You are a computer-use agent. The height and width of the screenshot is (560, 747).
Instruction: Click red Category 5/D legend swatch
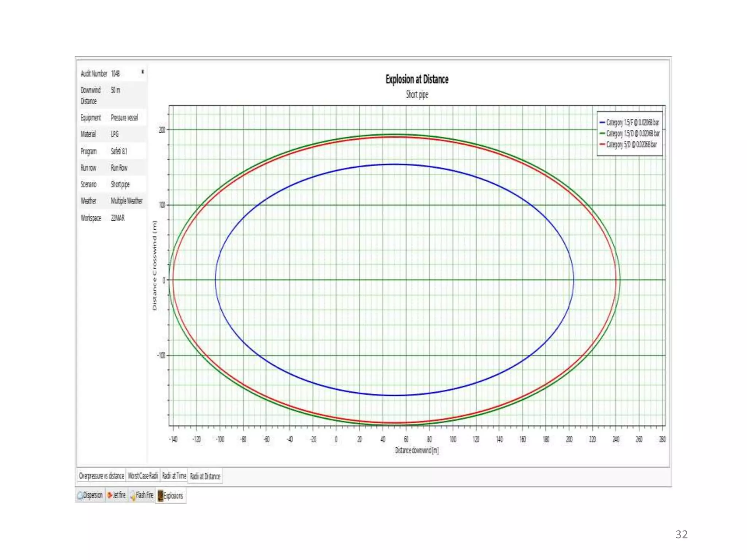(602, 144)
